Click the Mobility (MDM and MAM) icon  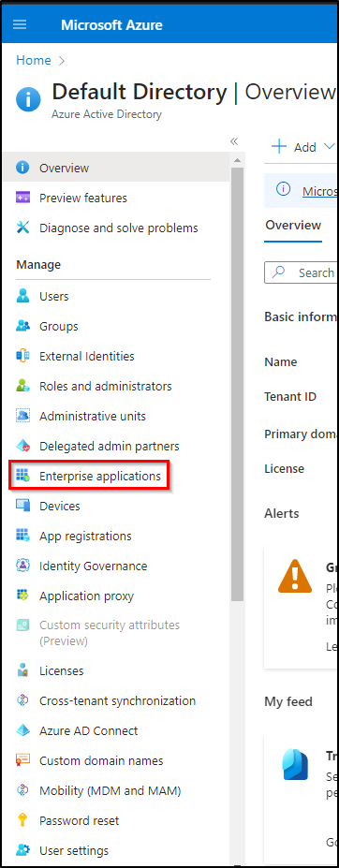pyautogui.click(x=22, y=790)
